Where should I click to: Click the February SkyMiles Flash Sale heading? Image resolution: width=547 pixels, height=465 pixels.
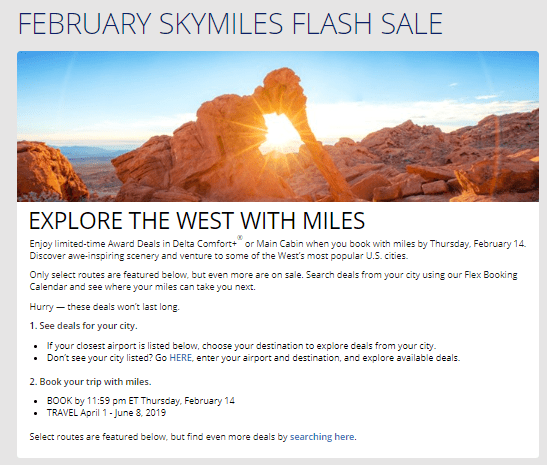click(230, 24)
